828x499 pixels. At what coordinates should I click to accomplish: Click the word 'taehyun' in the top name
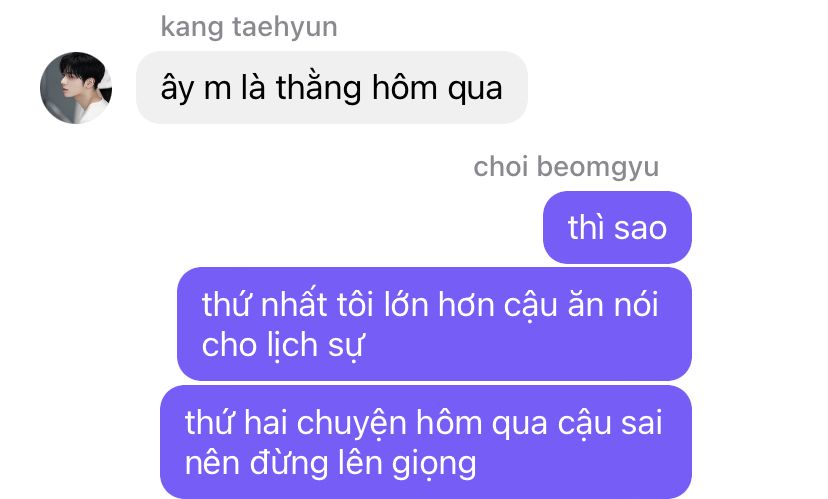[285, 27]
